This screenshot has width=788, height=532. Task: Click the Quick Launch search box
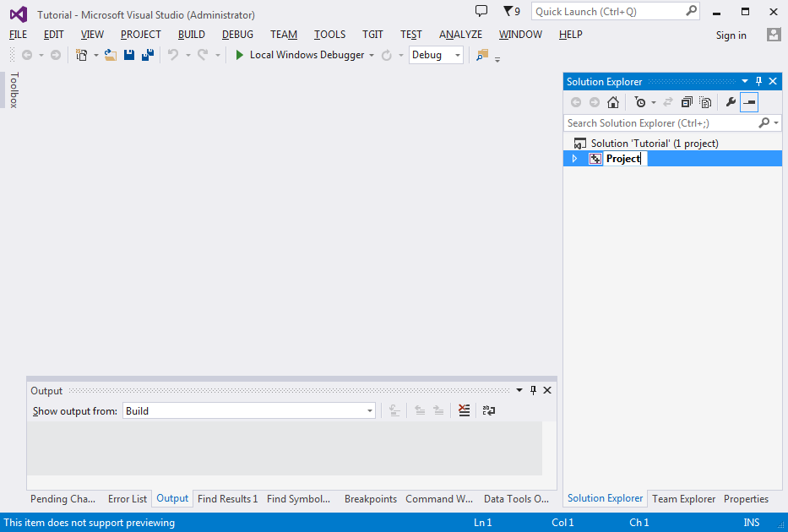(616, 12)
